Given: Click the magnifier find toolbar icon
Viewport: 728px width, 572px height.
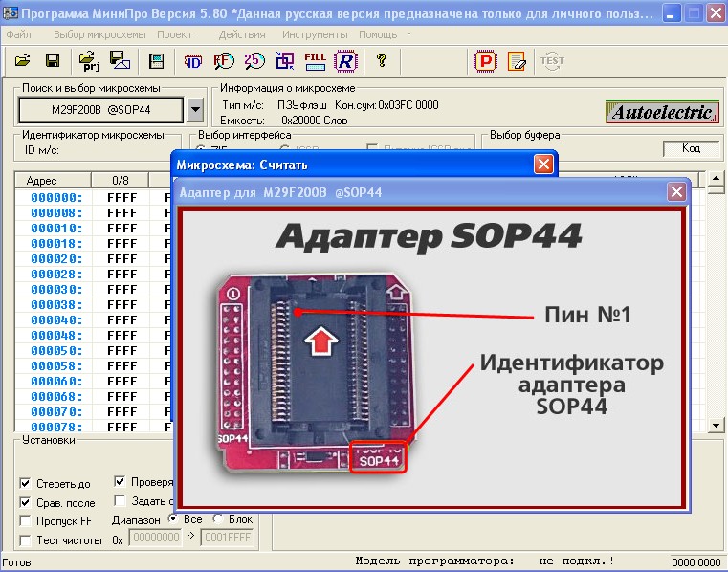Looking at the screenshot, I should (224, 61).
